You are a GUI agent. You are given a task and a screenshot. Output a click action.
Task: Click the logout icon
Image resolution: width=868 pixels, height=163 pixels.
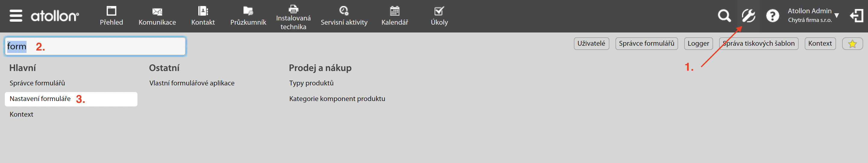point(856,16)
